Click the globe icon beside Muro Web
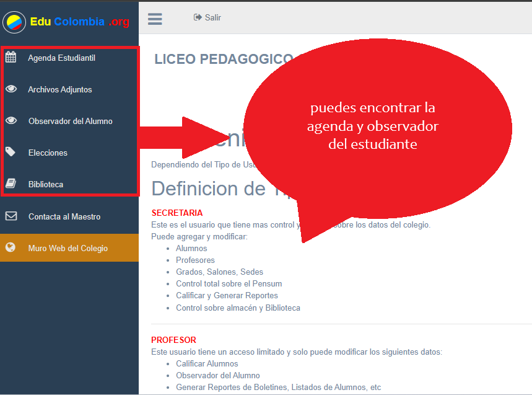 click(x=11, y=248)
